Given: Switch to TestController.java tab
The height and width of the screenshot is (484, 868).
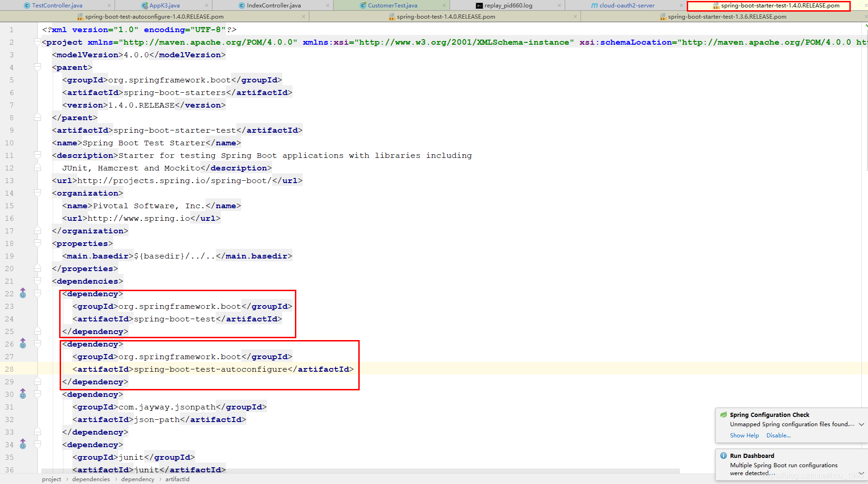Looking at the screenshot, I should (x=57, y=6).
